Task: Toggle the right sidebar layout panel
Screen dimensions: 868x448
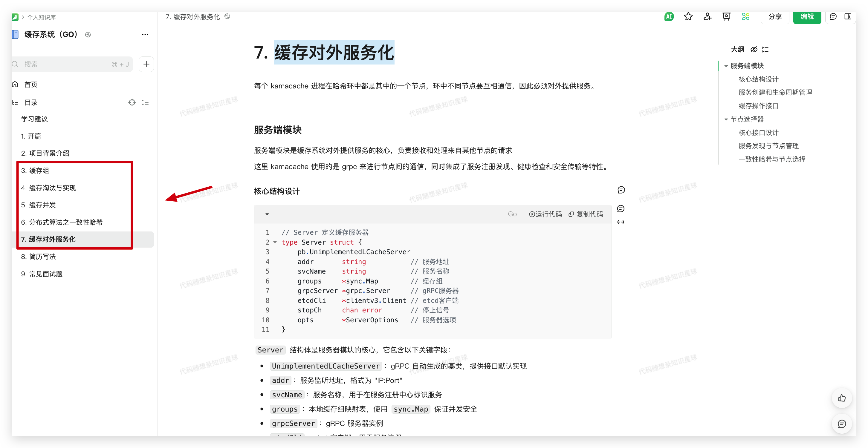Action: (848, 16)
